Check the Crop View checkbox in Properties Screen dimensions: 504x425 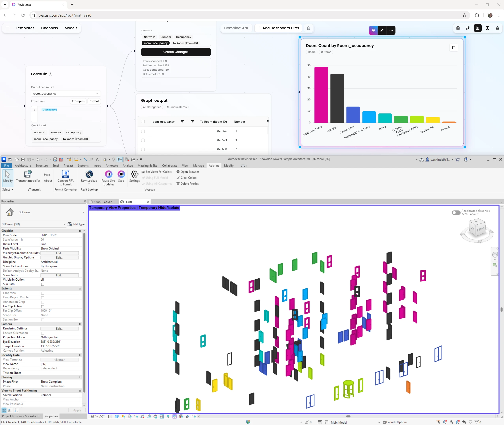coord(43,293)
